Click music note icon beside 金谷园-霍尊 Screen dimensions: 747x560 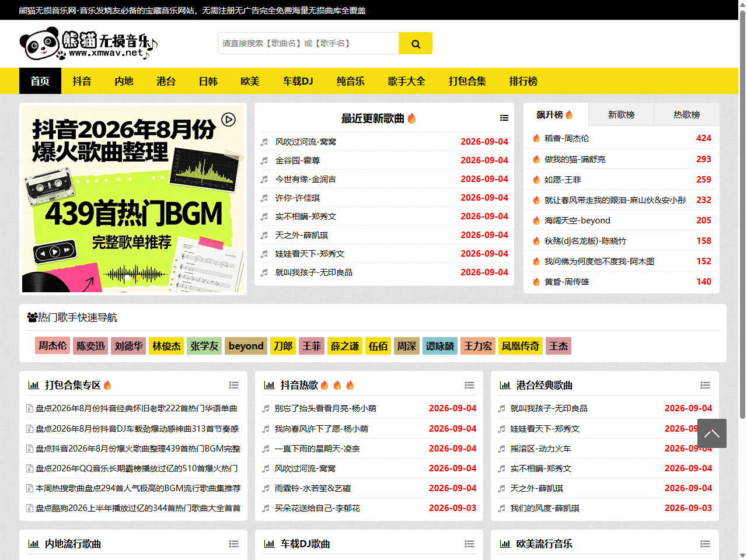click(x=264, y=160)
